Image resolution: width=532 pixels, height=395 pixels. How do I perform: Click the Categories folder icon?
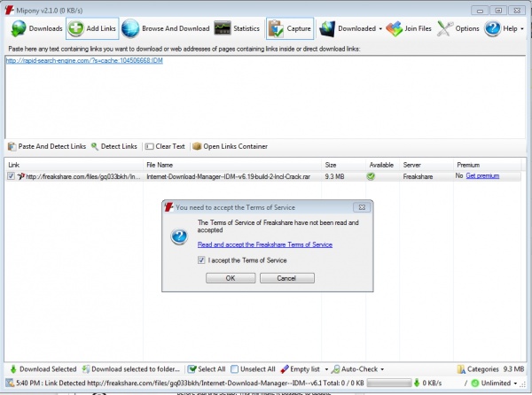461,369
